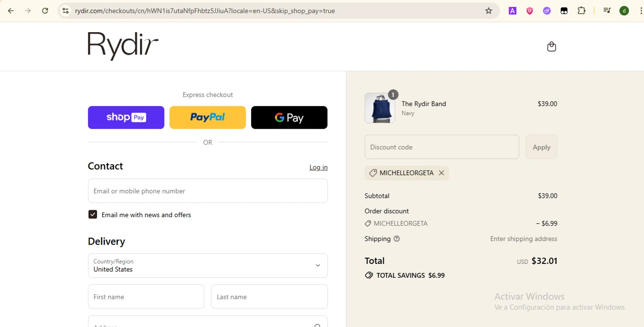Click the product price $39.00 beside Rydir Band
The width and height of the screenshot is (644, 327).
coord(547,104)
